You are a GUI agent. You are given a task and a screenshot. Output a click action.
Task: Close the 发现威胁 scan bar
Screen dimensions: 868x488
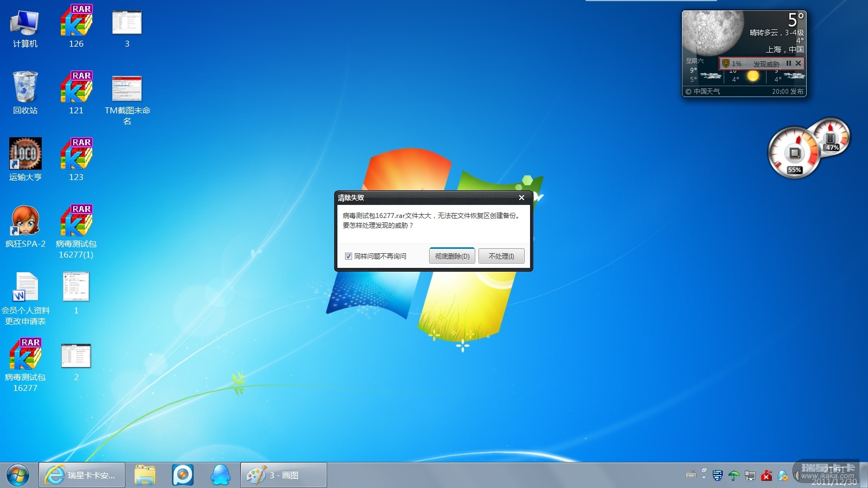click(798, 63)
